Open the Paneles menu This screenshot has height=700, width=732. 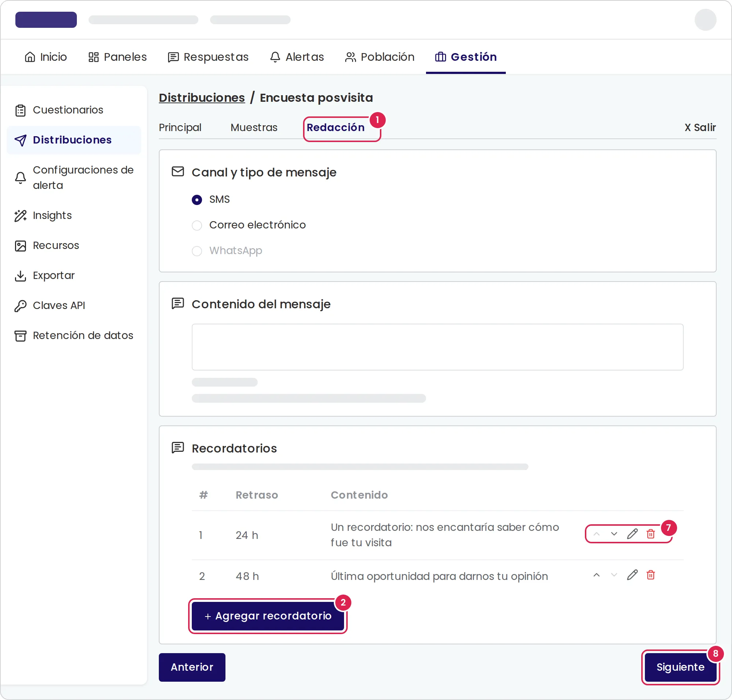click(x=117, y=57)
